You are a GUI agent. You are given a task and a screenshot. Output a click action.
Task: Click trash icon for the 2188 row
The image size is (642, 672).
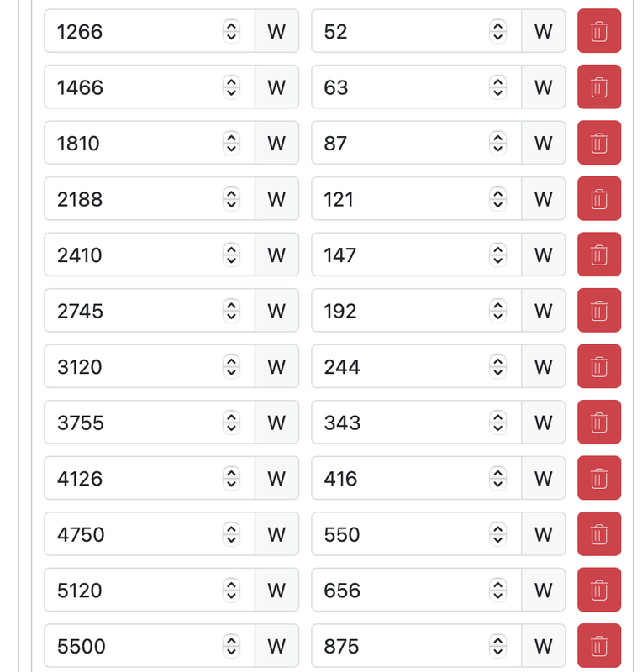[598, 198]
